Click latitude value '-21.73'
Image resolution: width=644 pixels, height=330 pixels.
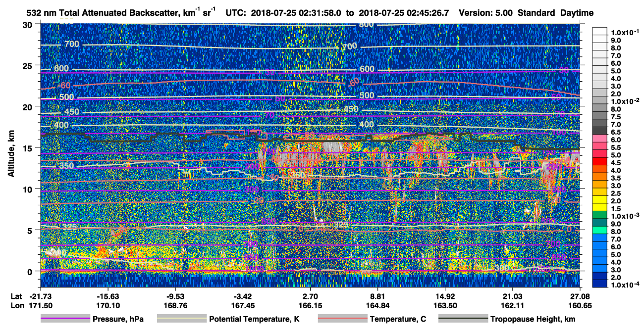click(x=40, y=296)
